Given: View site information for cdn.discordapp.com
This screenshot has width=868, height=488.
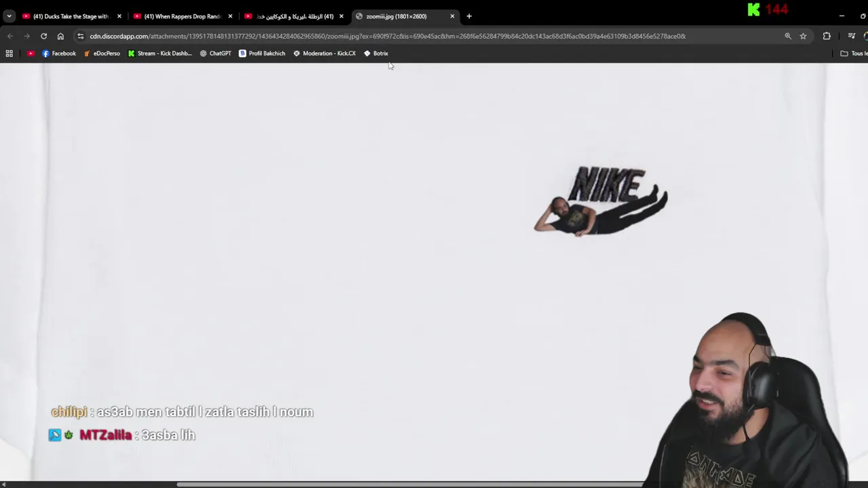Looking at the screenshot, I should coord(80,36).
